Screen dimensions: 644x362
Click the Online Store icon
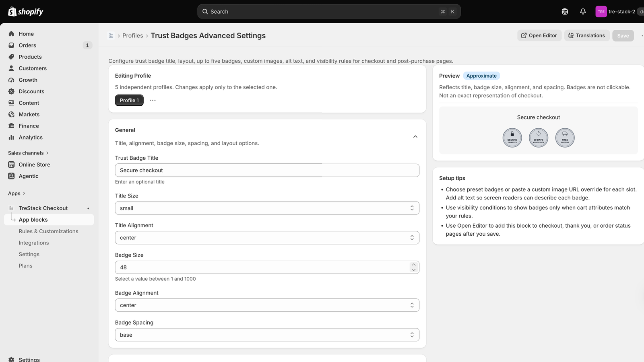pos(11,165)
